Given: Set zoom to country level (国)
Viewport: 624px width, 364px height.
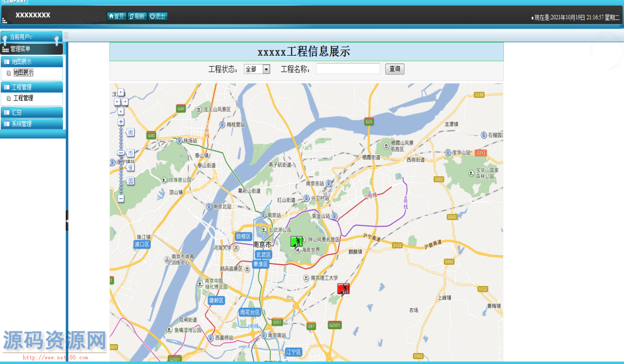Looking at the screenshot, I should tap(131, 181).
